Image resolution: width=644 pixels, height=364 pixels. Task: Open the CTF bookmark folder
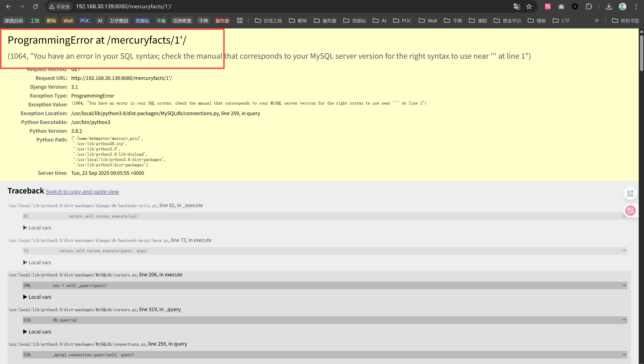[x=561, y=20]
